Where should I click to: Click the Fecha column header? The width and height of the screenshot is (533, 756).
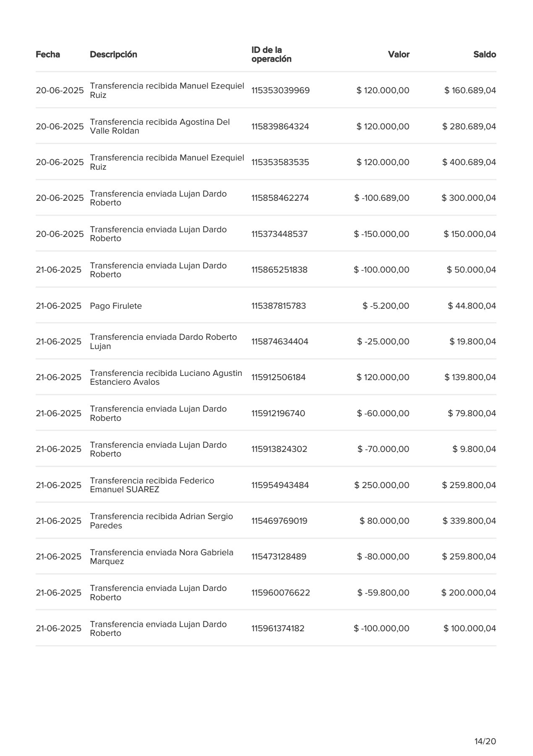48,55
